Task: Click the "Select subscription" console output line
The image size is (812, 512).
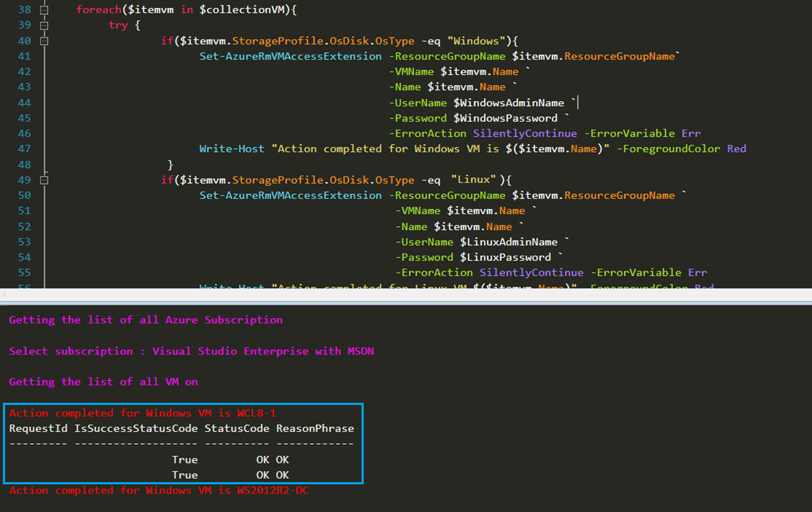Action: coord(191,351)
